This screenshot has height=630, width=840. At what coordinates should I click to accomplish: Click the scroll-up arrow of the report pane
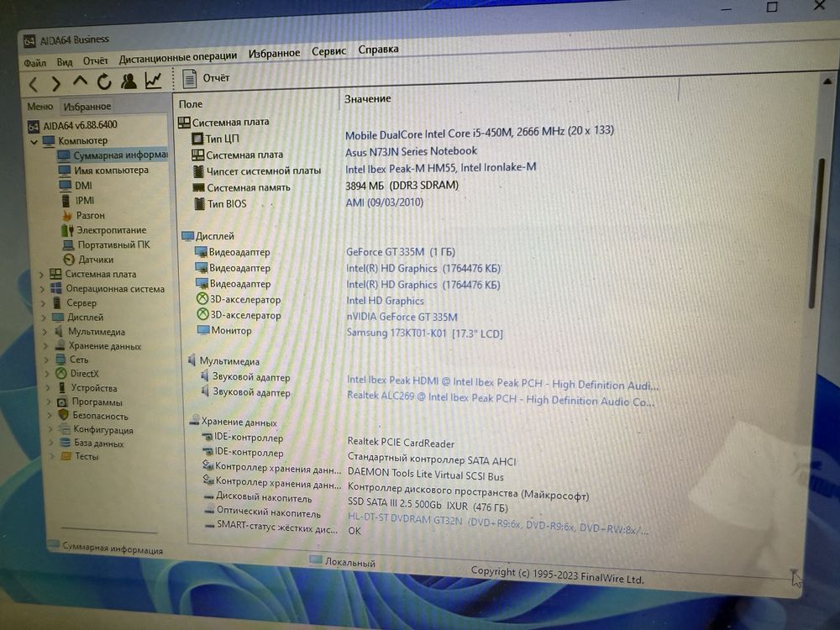[x=827, y=81]
